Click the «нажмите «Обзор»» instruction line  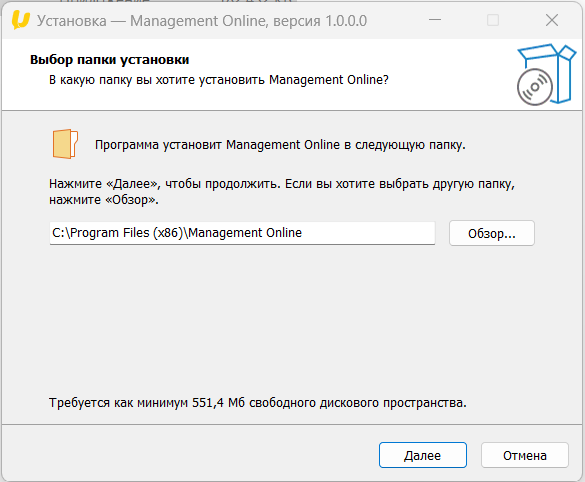click(104, 200)
